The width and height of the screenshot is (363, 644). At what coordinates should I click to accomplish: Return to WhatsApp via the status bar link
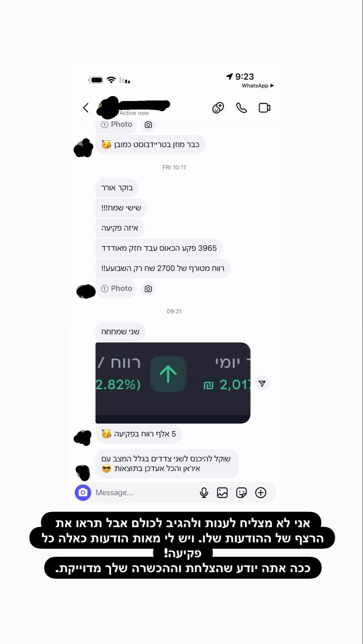pos(257,86)
